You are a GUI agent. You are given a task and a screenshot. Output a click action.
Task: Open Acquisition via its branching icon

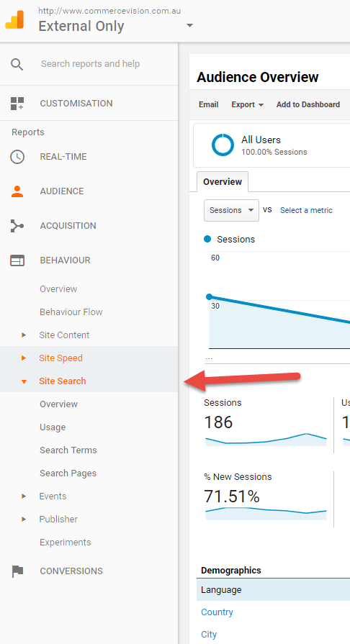coord(17,226)
